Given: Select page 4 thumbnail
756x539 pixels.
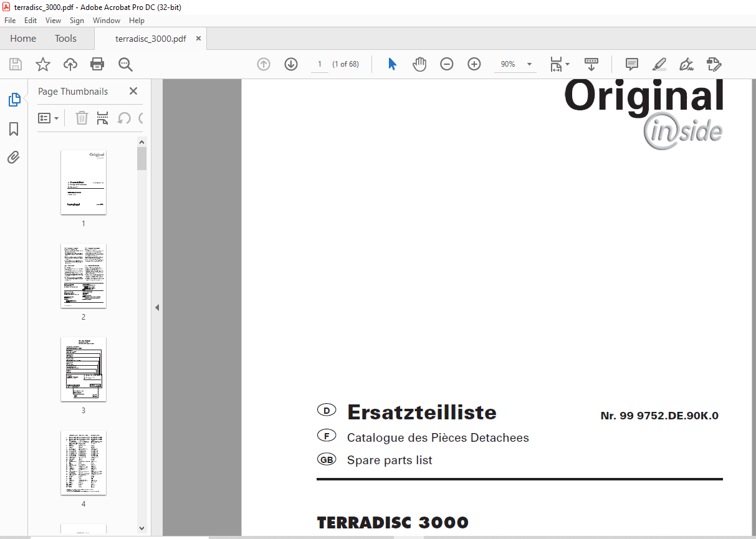Looking at the screenshot, I should [x=84, y=462].
